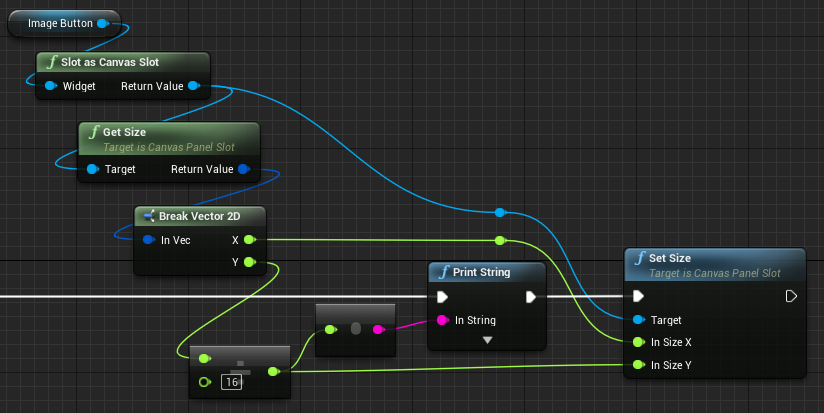Click the Target pin on Get Size node
Viewport: 824px width, 413px height.
pos(92,169)
